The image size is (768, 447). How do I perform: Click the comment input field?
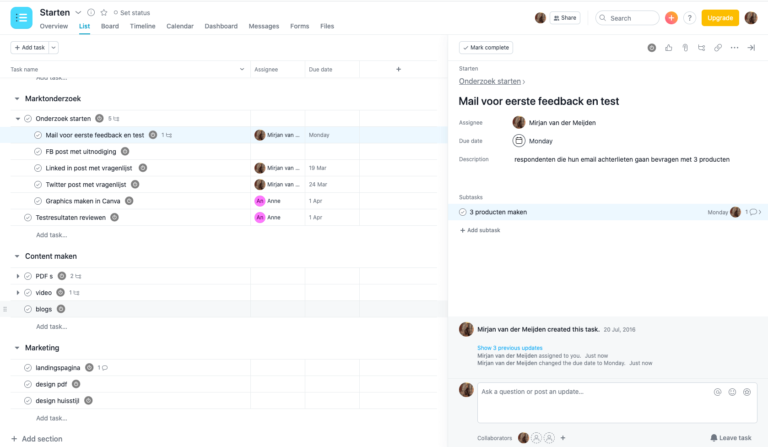(x=590, y=392)
